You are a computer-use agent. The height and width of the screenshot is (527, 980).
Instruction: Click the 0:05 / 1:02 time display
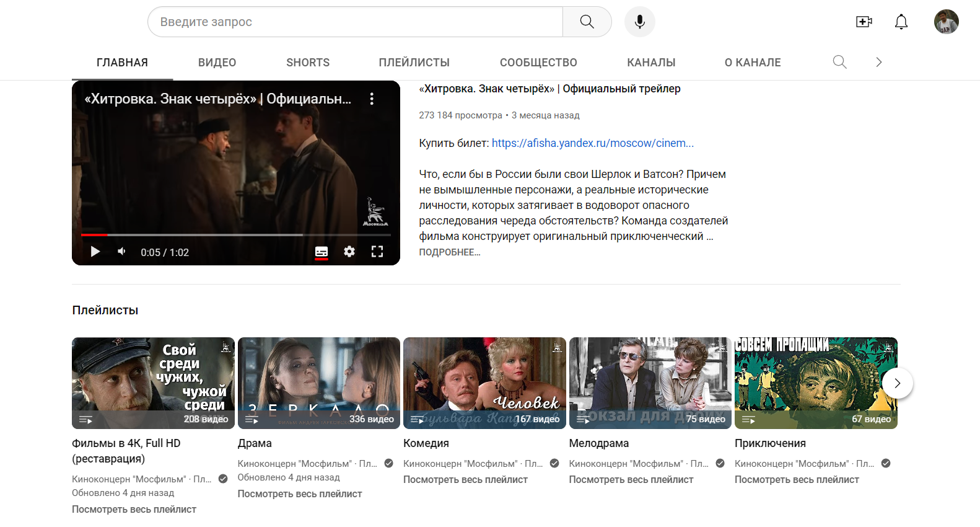click(165, 252)
